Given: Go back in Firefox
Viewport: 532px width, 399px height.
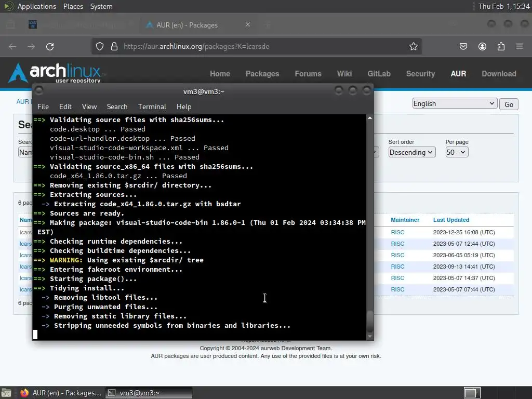Looking at the screenshot, I should tap(12, 46).
